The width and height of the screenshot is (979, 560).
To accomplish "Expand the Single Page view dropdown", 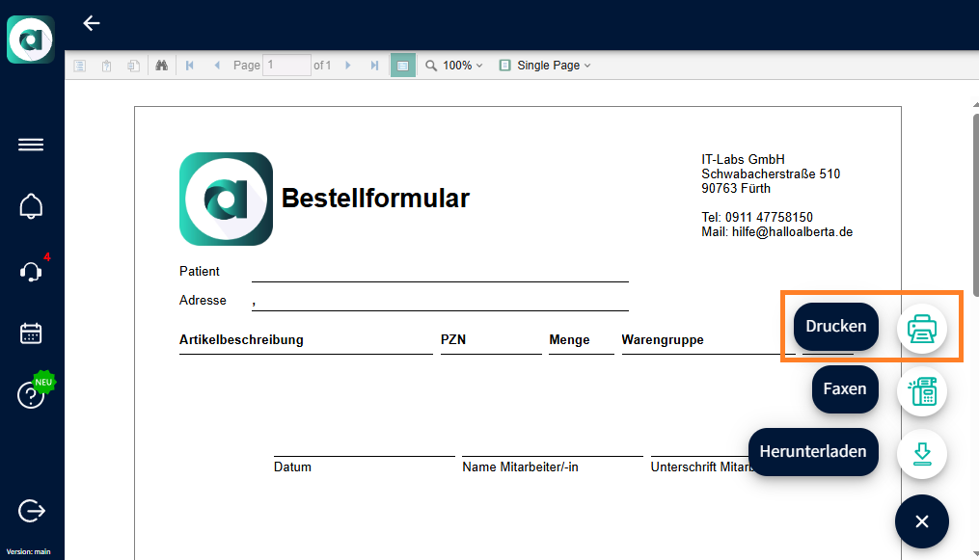I will (545, 66).
